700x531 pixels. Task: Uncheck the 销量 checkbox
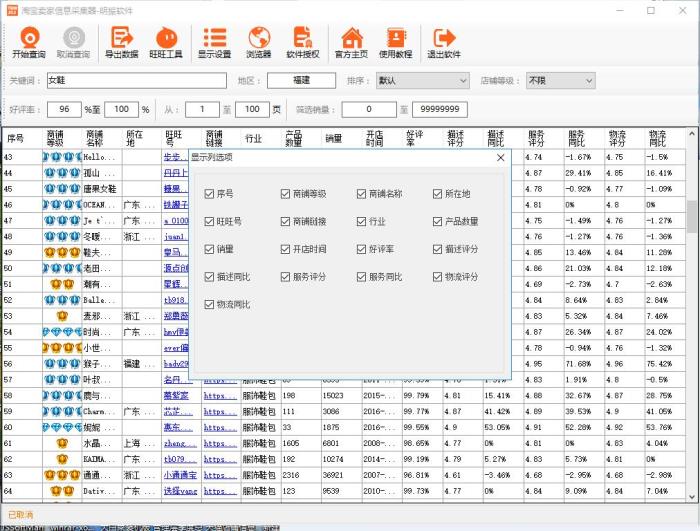point(209,249)
